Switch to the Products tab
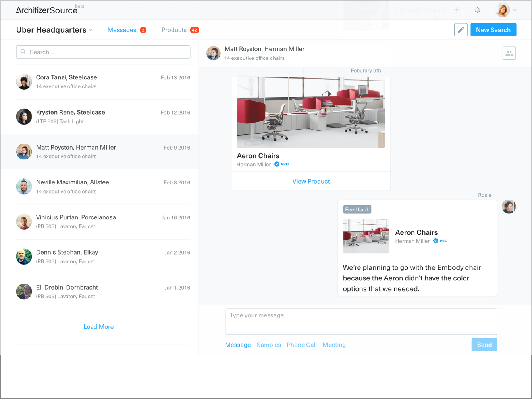Viewport: 532px width, 399px height. click(174, 30)
